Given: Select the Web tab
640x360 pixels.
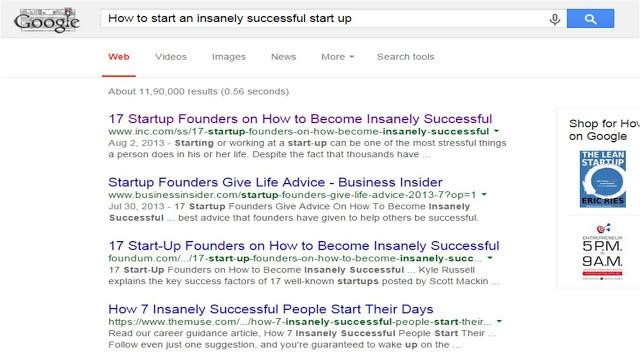Looking at the screenshot, I should point(119,57).
